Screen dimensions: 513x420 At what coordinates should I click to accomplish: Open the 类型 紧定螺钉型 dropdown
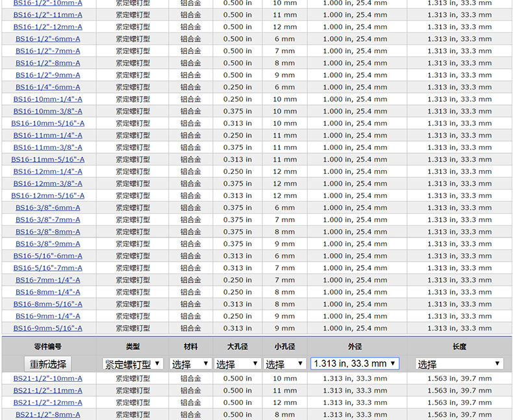pyautogui.click(x=132, y=364)
